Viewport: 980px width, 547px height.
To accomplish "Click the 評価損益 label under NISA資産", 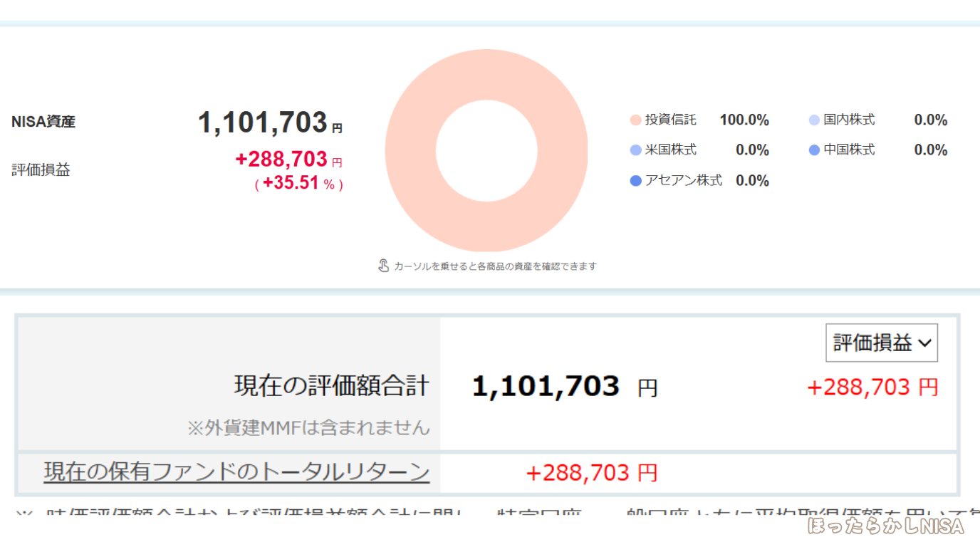I will [41, 170].
